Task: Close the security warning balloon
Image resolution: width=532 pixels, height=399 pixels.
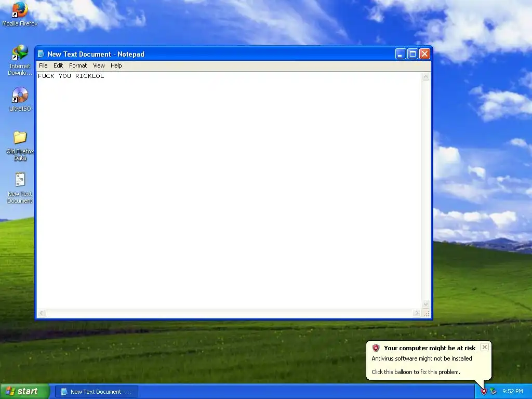Action: 485,347
